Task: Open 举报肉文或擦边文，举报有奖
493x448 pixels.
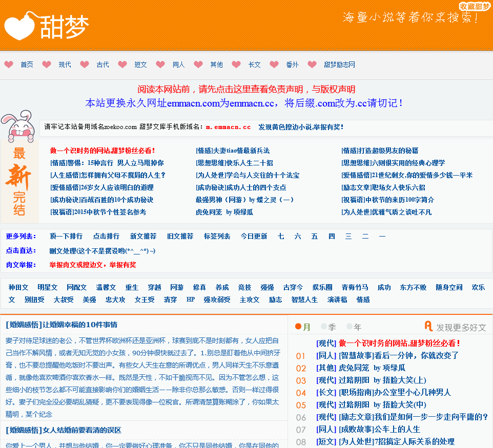Action: pyautogui.click(x=93, y=265)
